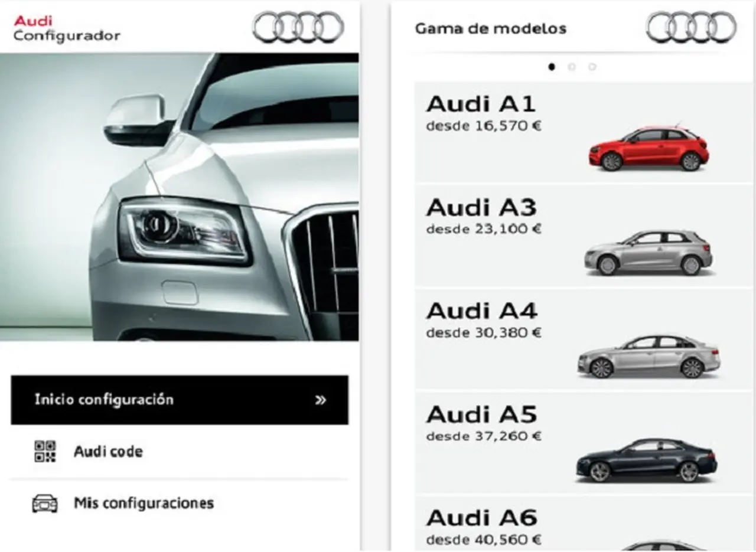The height and width of the screenshot is (552, 756).
Task: Tap the car icon beside Mis configuraciones
Action: point(45,504)
